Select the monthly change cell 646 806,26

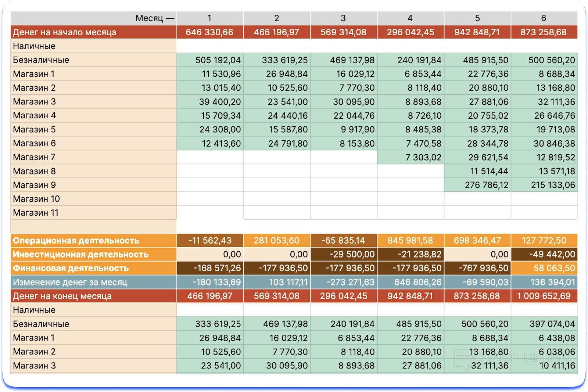point(410,282)
